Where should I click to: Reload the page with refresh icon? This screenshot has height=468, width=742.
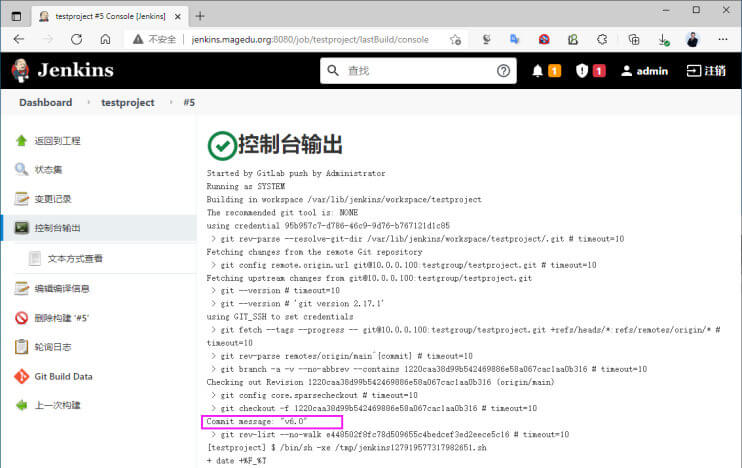(x=76, y=39)
